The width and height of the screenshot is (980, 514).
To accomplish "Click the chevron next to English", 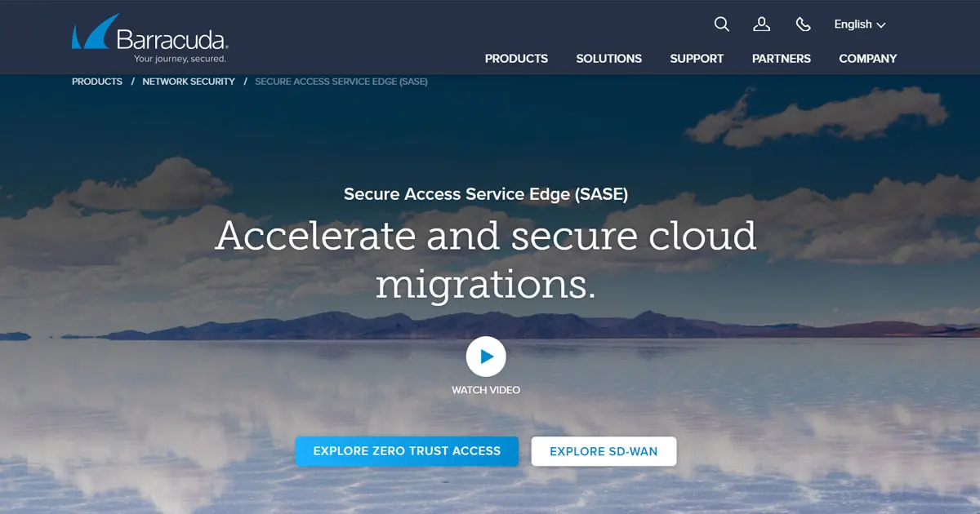I will click(x=881, y=25).
